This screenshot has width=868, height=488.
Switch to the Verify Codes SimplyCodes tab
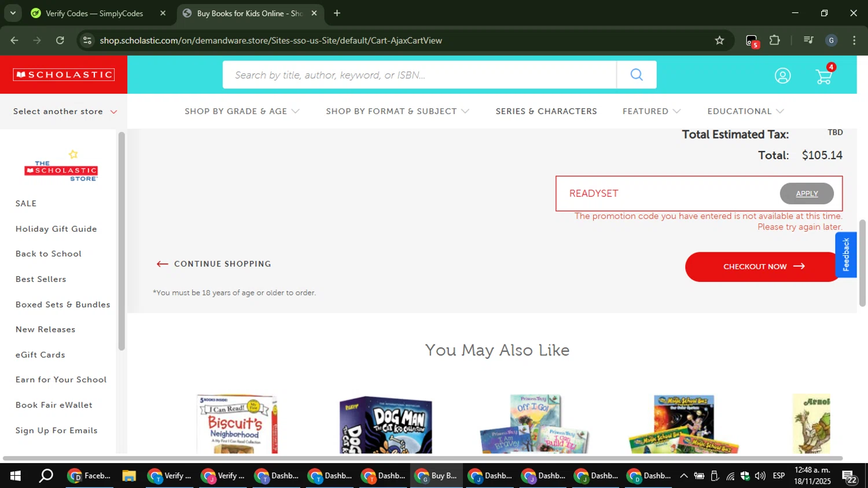pos(95,13)
